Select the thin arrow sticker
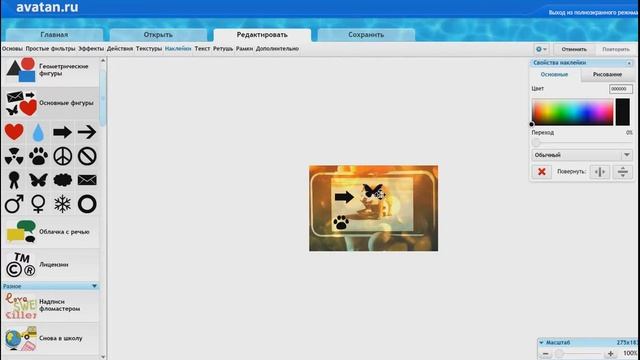 coord(87,132)
